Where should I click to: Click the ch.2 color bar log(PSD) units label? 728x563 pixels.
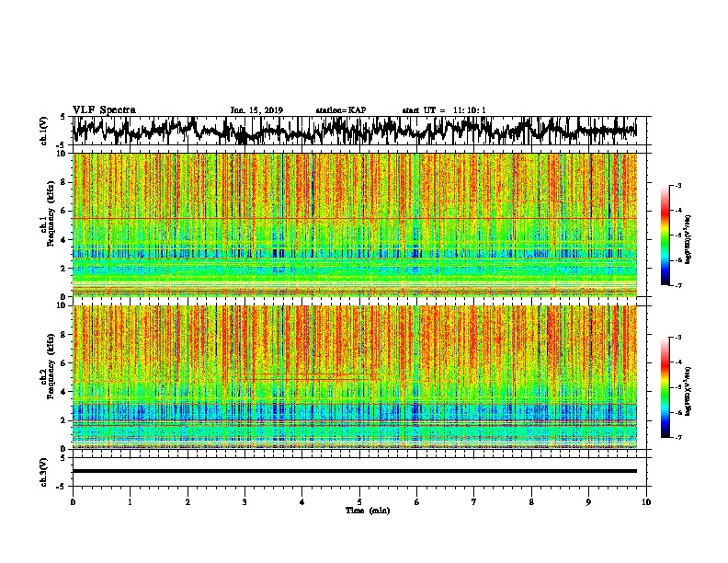pyautogui.click(x=688, y=391)
